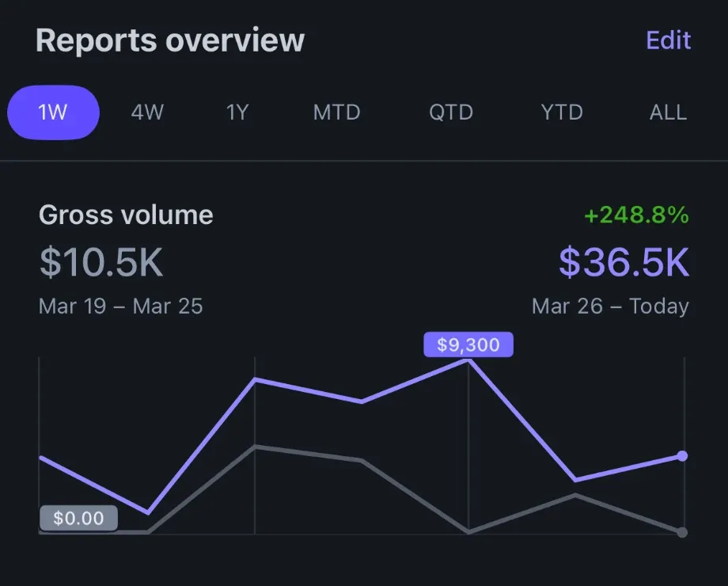Click the Reports overview heading

[x=170, y=40]
